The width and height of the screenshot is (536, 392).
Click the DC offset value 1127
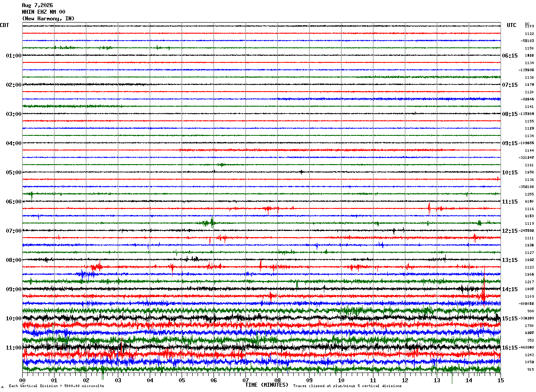[x=529, y=253]
